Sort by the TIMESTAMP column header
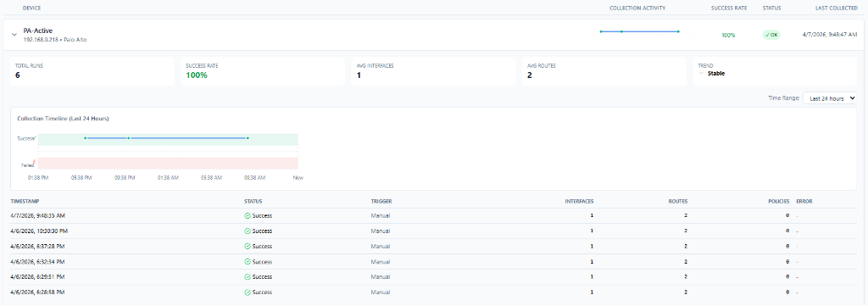Image resolution: width=868 pixels, height=306 pixels. (x=25, y=201)
